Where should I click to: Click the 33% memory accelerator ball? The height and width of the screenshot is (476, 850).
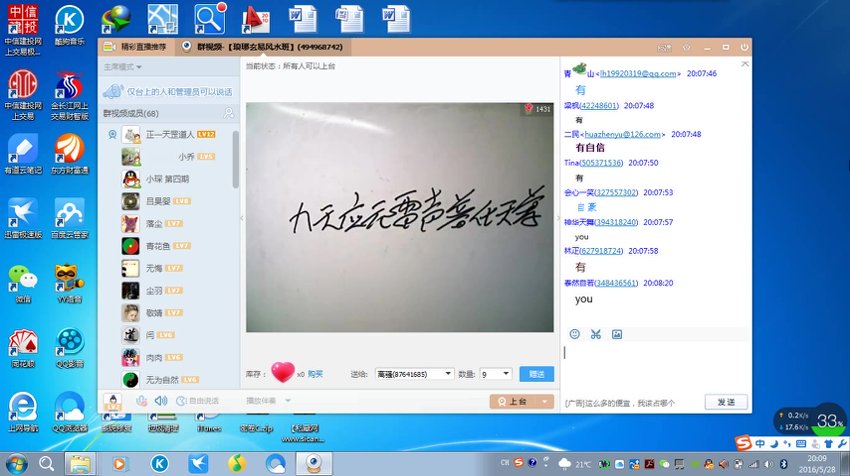828,421
